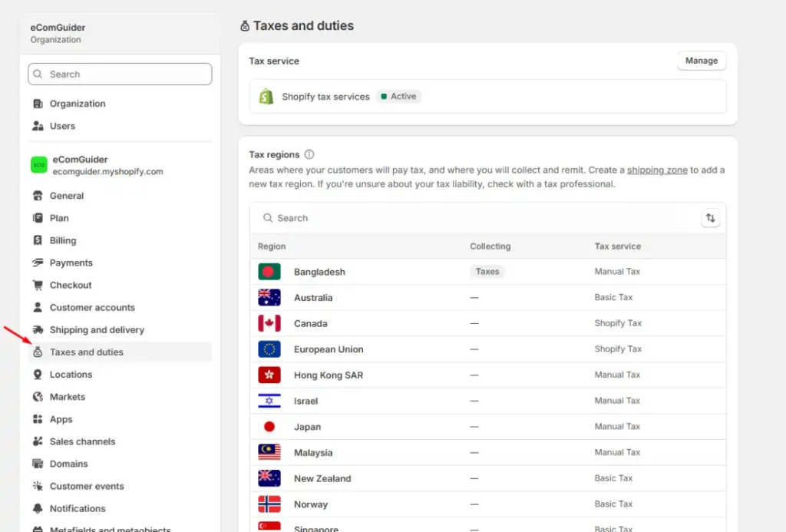Screen dimensions: 786x532
Task: Open the Australia region row
Action: point(487,297)
